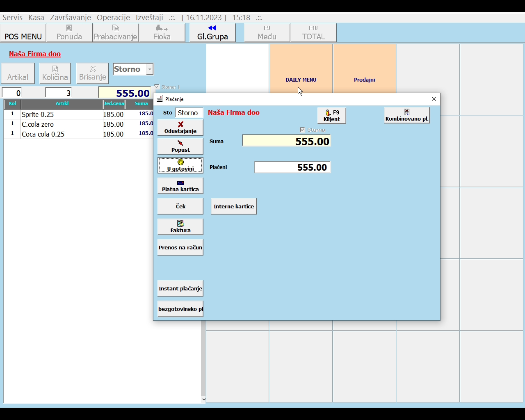The width and height of the screenshot is (525, 420).
Task: Click the Ček payment button
Action: (180, 206)
